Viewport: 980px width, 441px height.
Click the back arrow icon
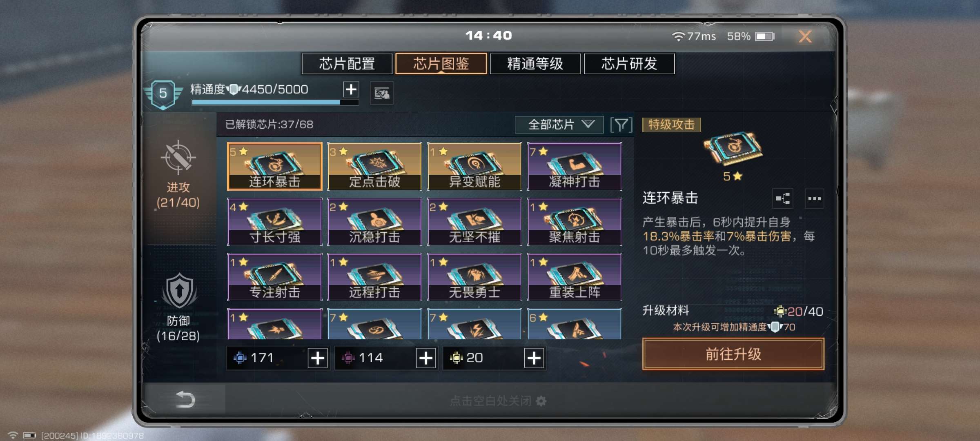185,399
